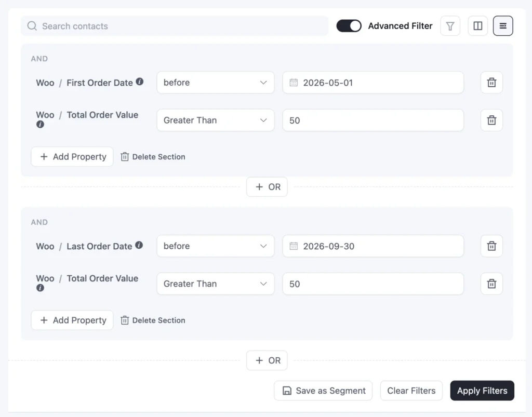
Task: Click the 2026-09-30 date field
Action: click(373, 246)
